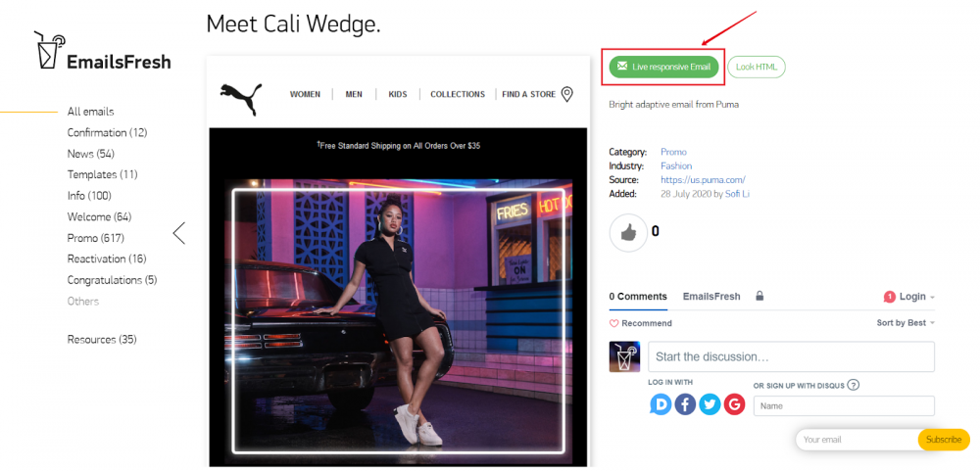The image size is (980, 471).
Task: Open the us.puma.com source link
Action: pyautogui.click(x=703, y=180)
